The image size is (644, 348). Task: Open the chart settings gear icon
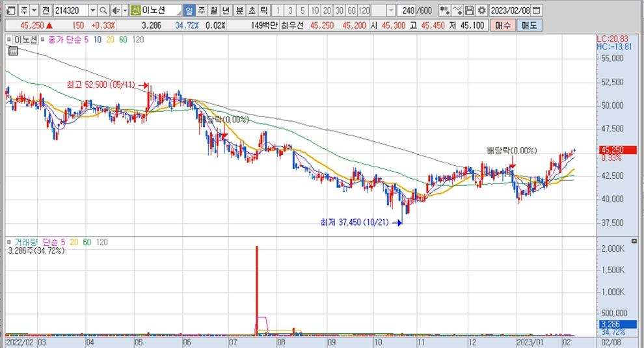pos(481,11)
